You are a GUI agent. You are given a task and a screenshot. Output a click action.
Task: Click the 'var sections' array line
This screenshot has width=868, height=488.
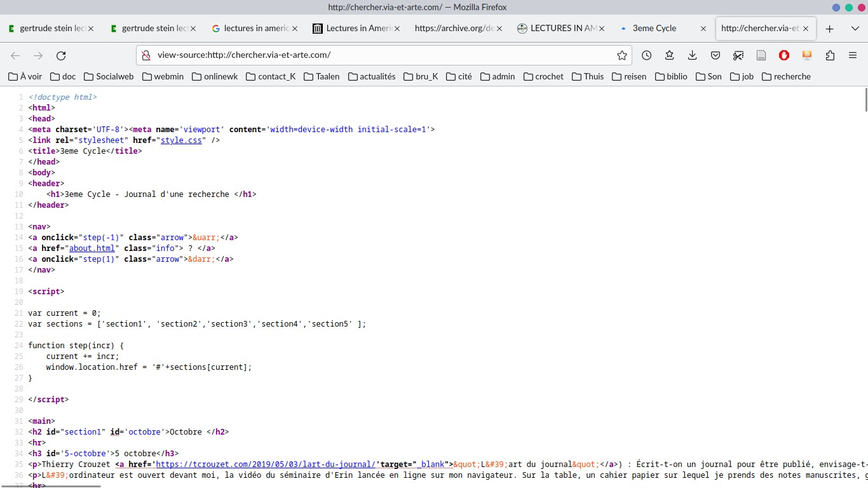coord(197,324)
